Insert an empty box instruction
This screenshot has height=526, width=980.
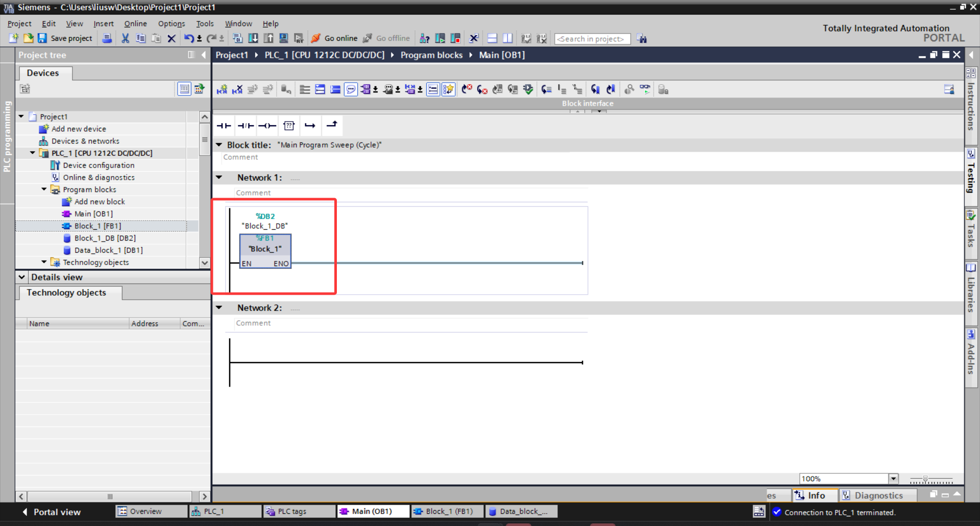pos(289,126)
